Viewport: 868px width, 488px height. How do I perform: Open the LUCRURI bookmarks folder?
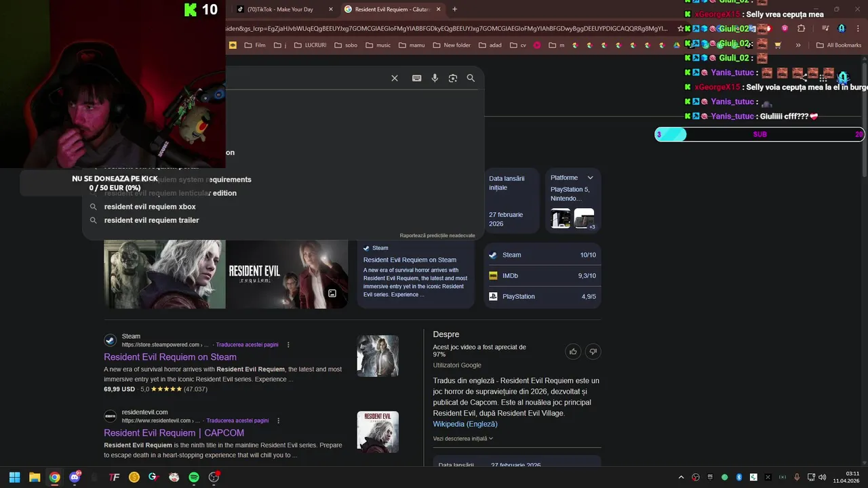310,45
